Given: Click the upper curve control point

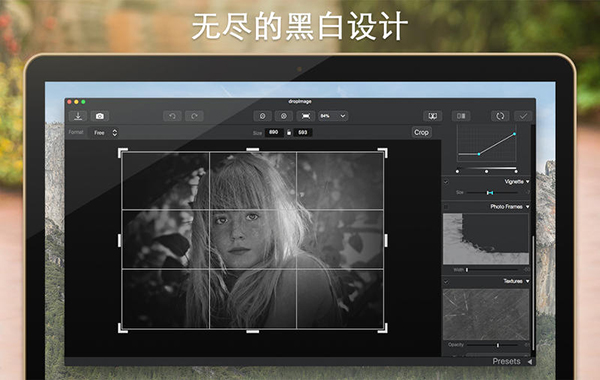Looking at the screenshot, I should (514, 134).
